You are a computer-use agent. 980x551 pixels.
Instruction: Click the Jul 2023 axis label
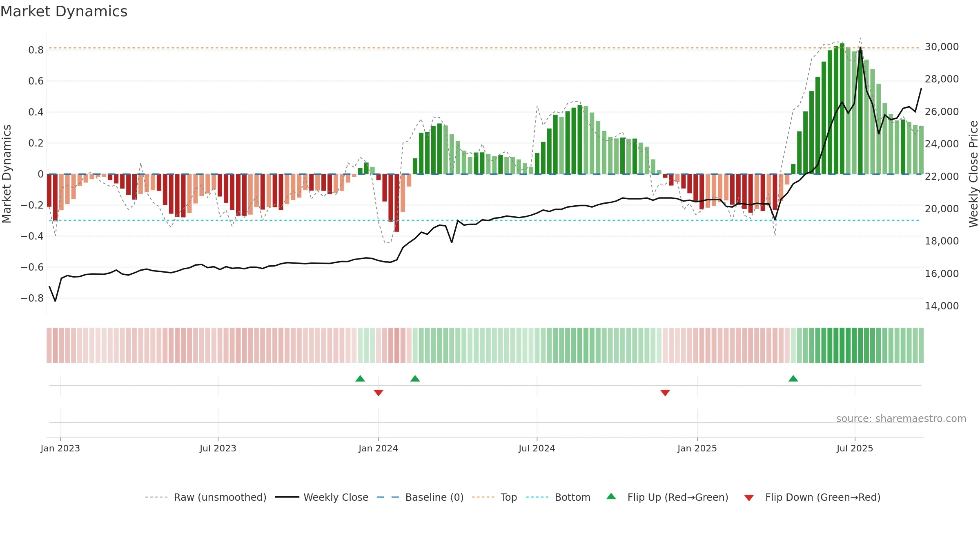click(x=218, y=448)
